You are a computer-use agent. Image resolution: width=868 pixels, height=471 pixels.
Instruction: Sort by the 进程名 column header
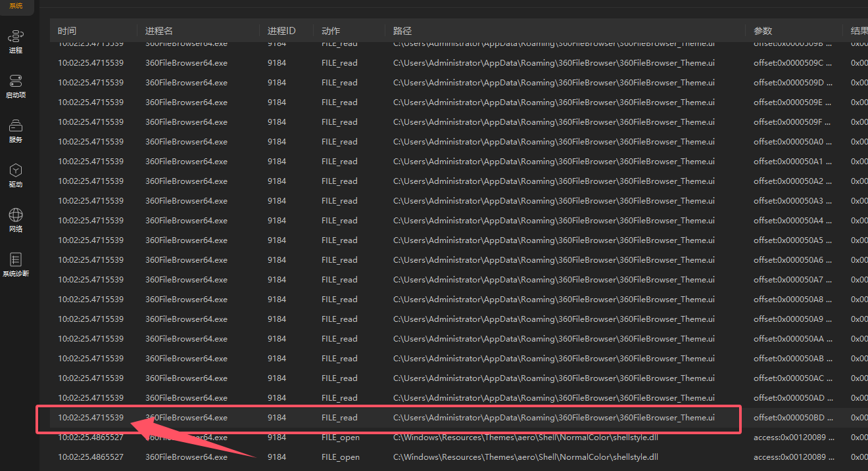point(159,31)
